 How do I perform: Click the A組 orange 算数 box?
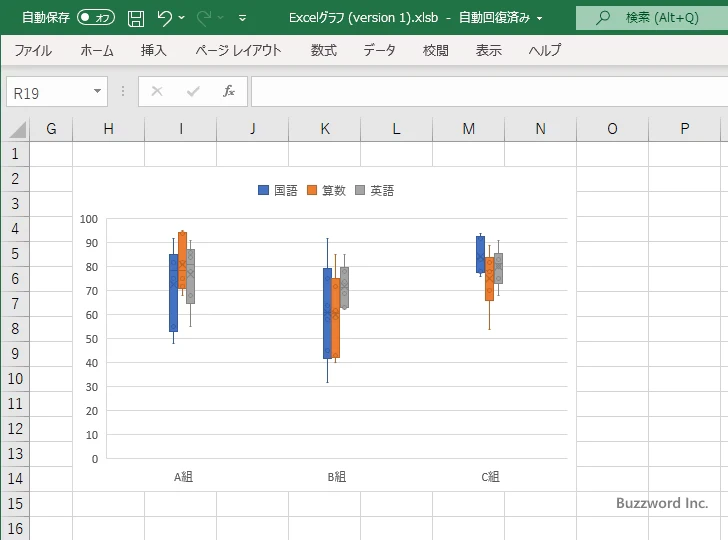(182, 260)
